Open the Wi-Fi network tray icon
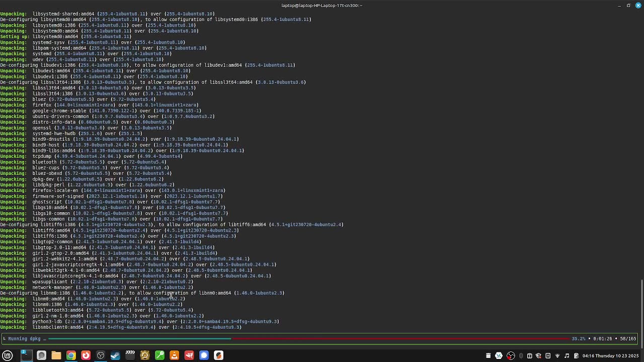The width and height of the screenshot is (644, 362). 557,356
